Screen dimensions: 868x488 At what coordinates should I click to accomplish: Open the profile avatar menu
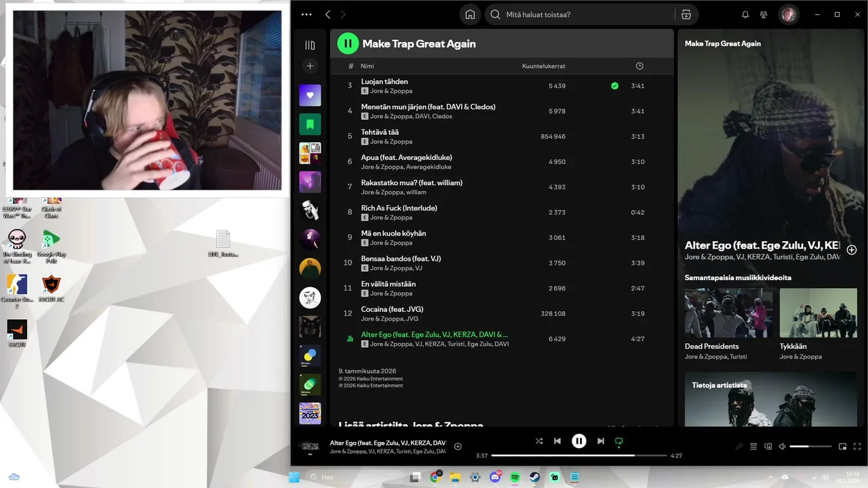tap(788, 14)
